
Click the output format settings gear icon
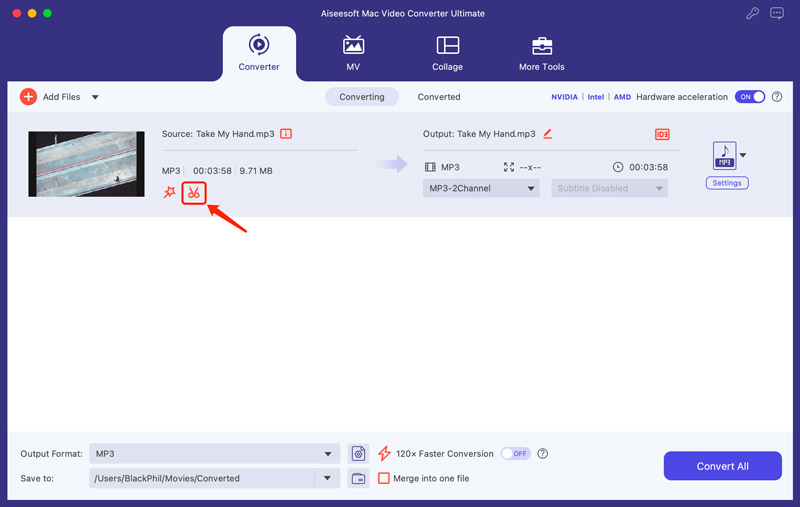[x=359, y=454]
